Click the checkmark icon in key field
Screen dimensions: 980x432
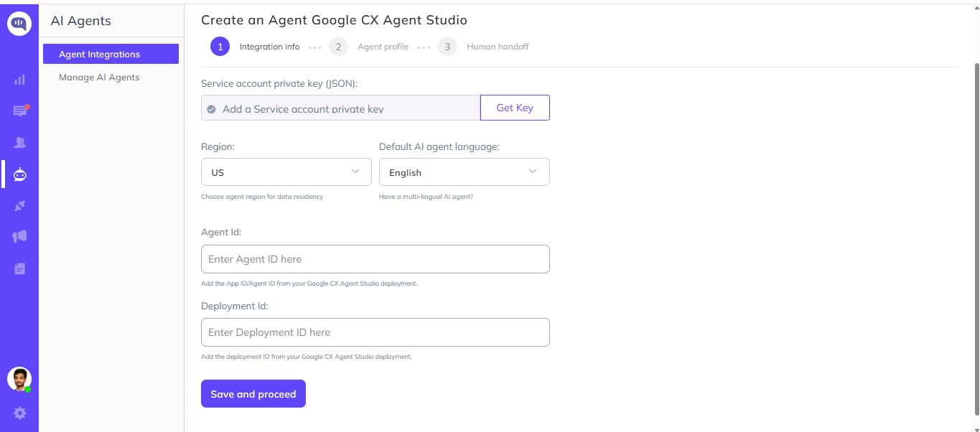tap(211, 109)
